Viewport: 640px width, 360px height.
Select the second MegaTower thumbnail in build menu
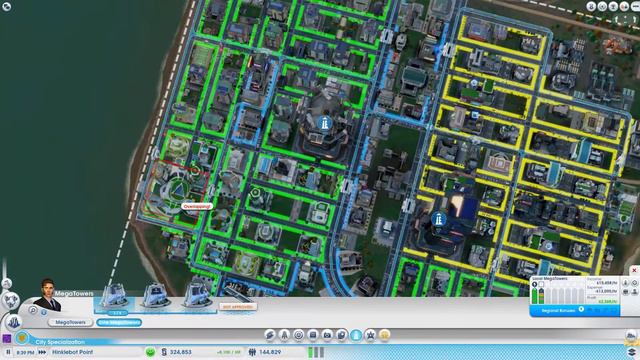(156, 296)
